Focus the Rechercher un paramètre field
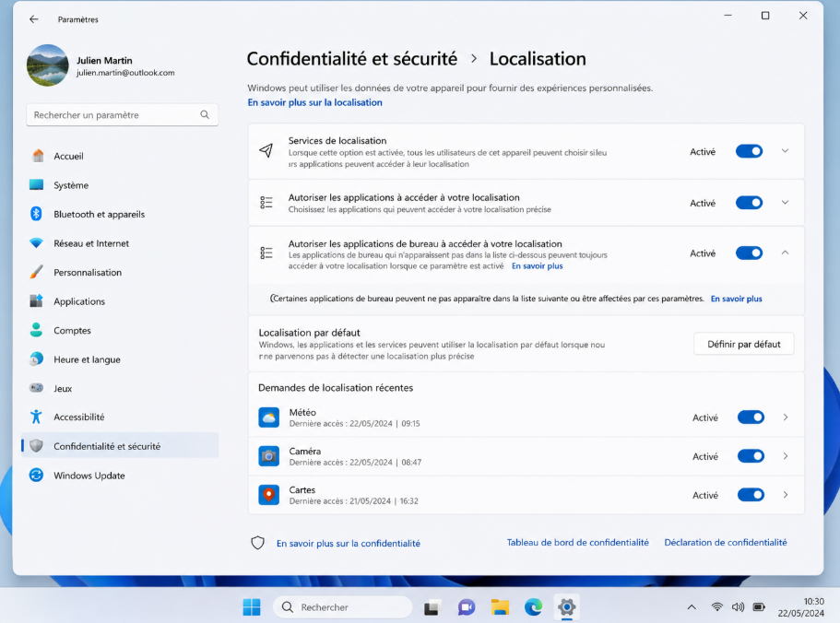 (x=122, y=114)
